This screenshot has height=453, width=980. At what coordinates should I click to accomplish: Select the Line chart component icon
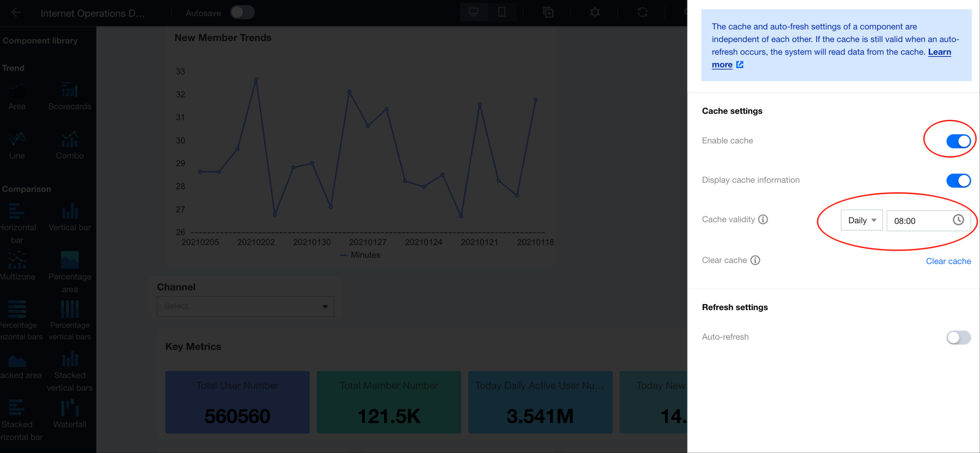click(x=17, y=139)
